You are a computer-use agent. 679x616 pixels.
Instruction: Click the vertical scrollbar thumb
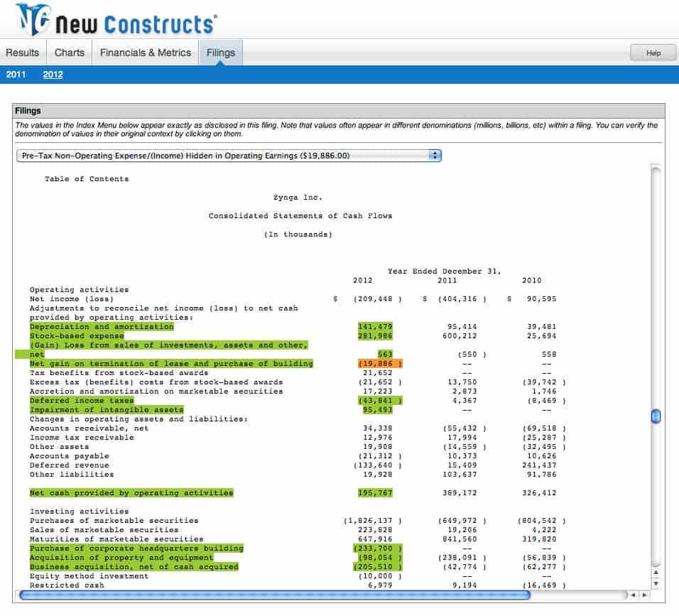(656, 416)
